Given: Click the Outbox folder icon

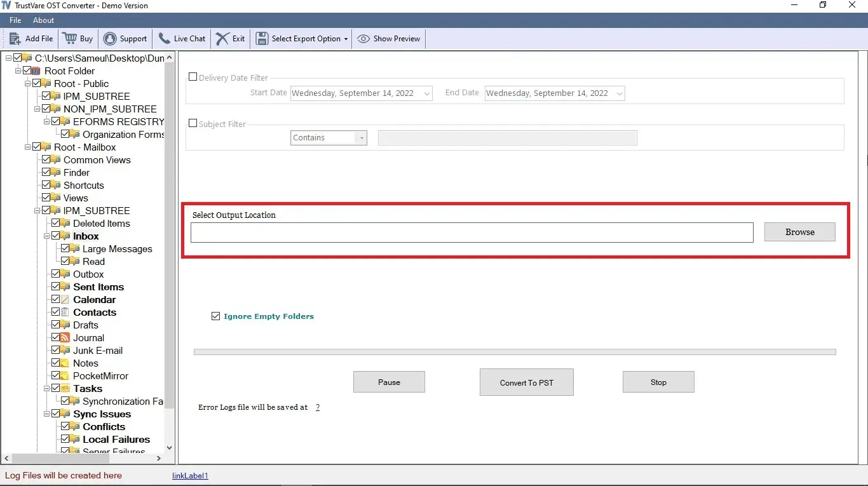Looking at the screenshot, I should pyautogui.click(x=65, y=274).
